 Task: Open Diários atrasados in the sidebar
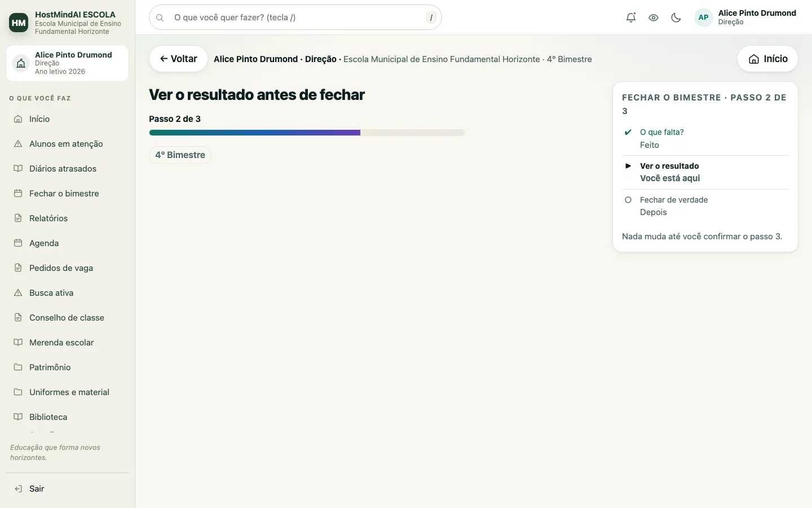point(67,169)
